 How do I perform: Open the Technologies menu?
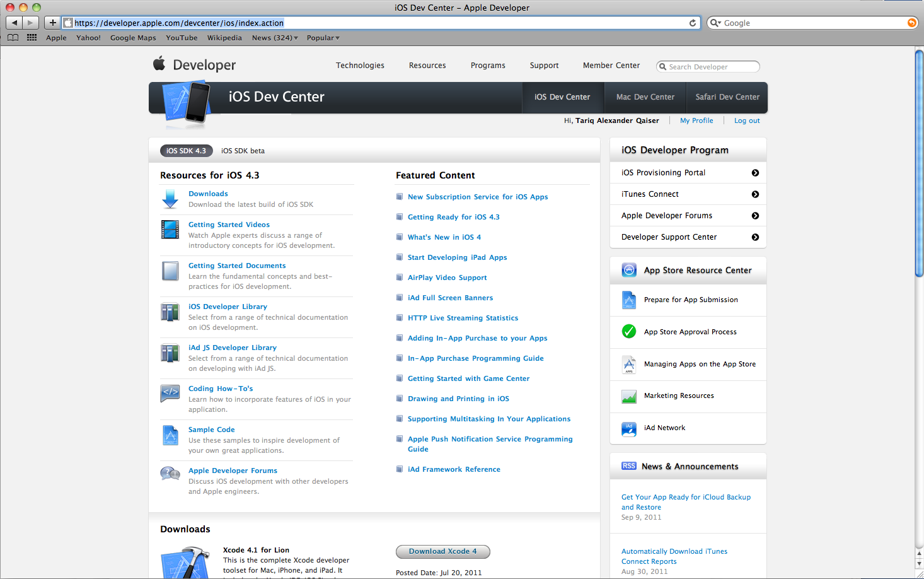point(360,66)
